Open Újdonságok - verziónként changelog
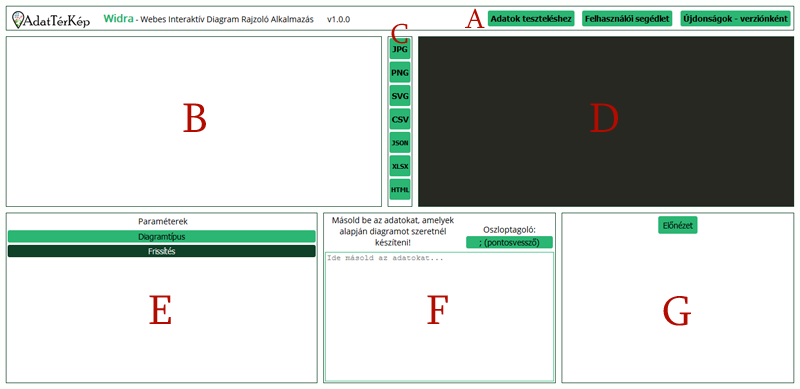Image resolution: width=800 pixels, height=389 pixels. click(x=735, y=19)
